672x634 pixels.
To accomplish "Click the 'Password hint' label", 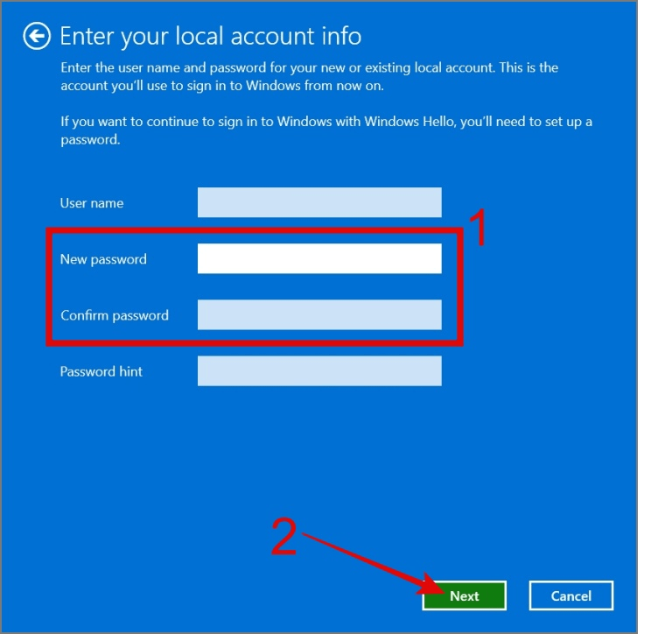I will coord(101,371).
